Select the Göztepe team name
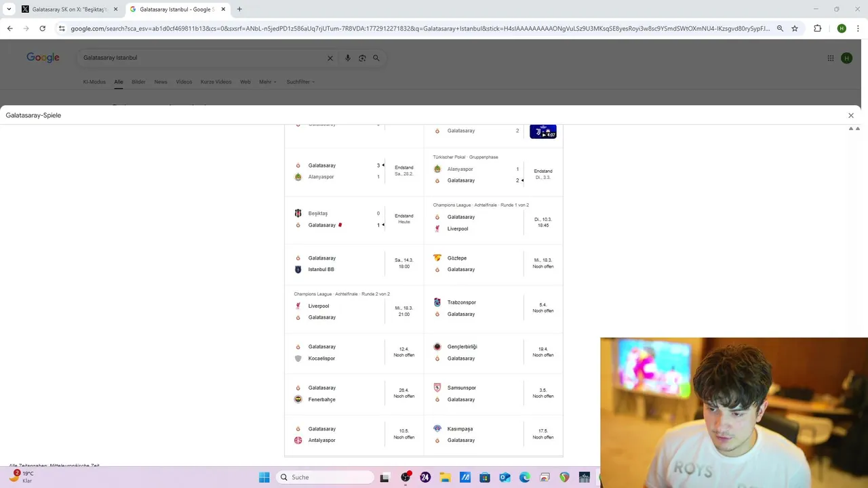This screenshot has height=488, width=868. point(457,258)
